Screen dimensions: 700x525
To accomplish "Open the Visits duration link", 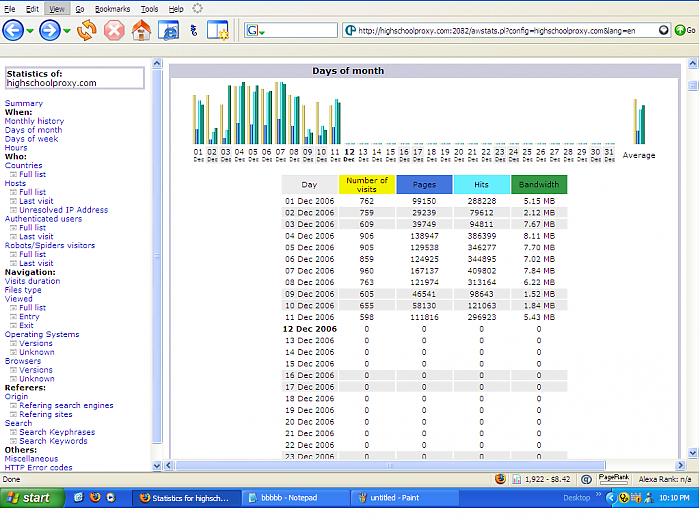I will click(x=32, y=281).
